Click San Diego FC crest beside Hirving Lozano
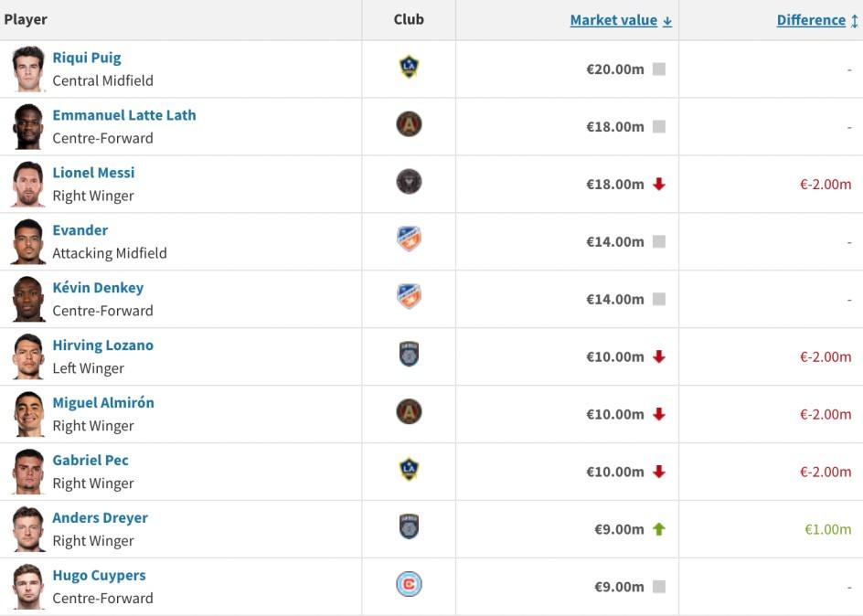The image size is (863, 616). pyautogui.click(x=409, y=355)
